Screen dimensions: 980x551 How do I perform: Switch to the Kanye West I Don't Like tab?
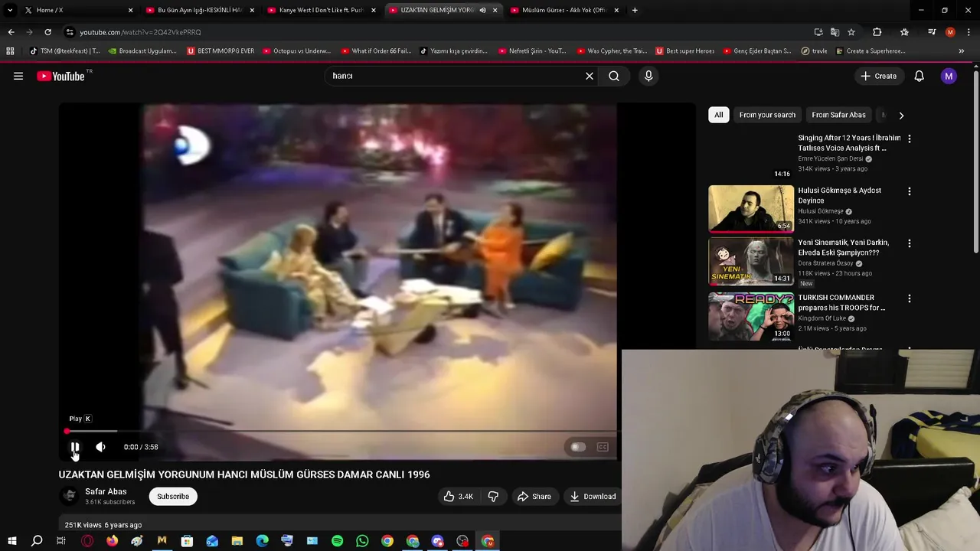(x=321, y=10)
